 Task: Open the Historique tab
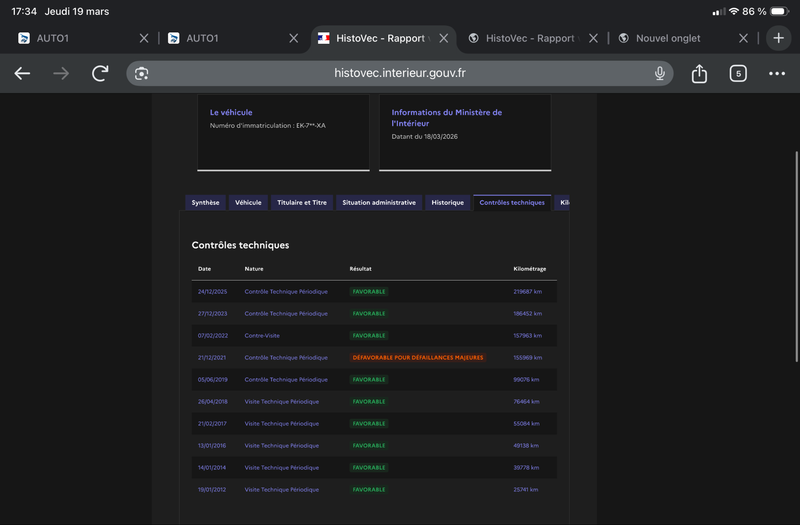coord(447,202)
